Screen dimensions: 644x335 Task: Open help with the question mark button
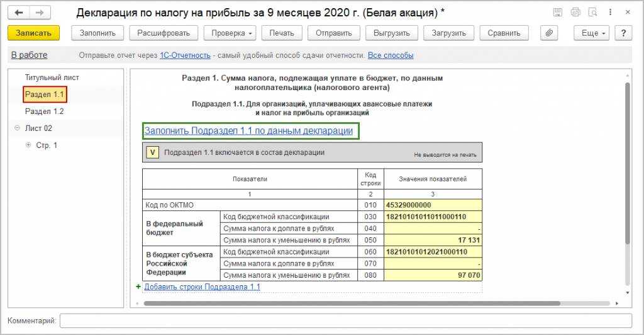coord(623,33)
